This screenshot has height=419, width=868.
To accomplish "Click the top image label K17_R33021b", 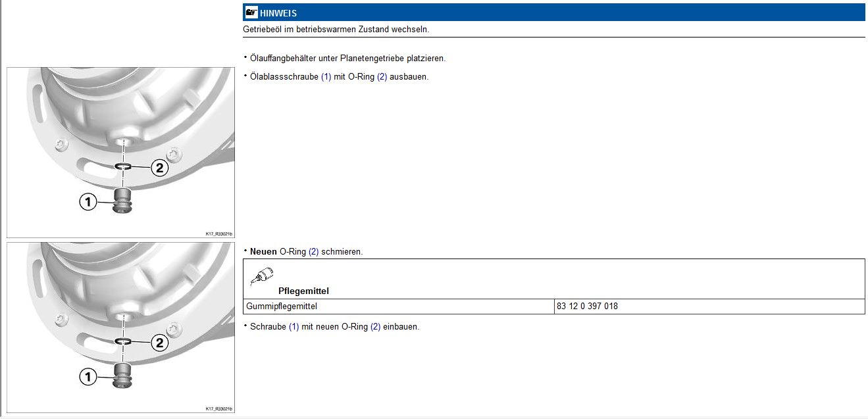I will pyautogui.click(x=218, y=233).
